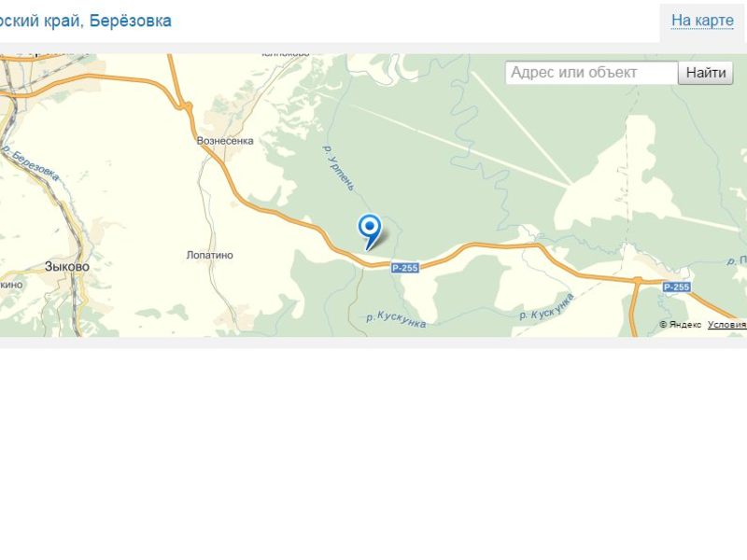Click the P-255 road shield near the marker
This screenshot has width=747, height=560.
(x=405, y=268)
